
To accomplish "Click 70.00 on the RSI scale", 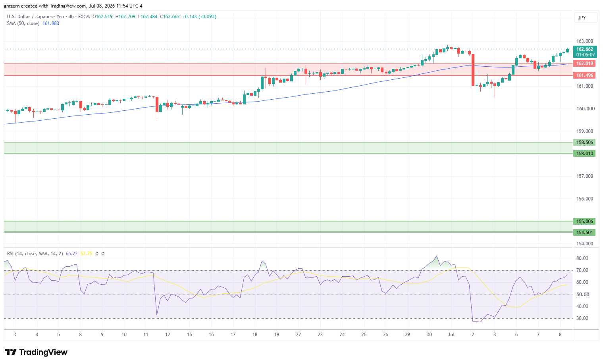I will click(582, 270).
